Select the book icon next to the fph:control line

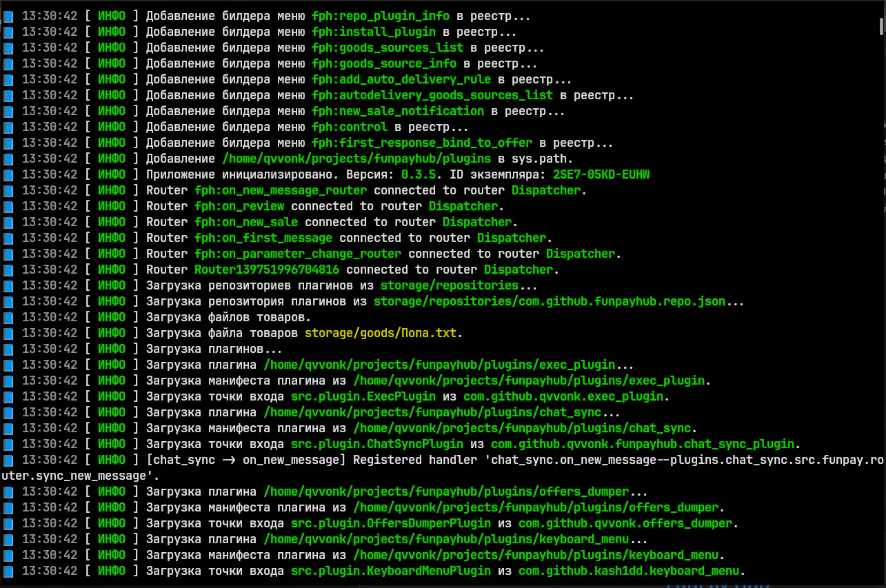point(8,127)
